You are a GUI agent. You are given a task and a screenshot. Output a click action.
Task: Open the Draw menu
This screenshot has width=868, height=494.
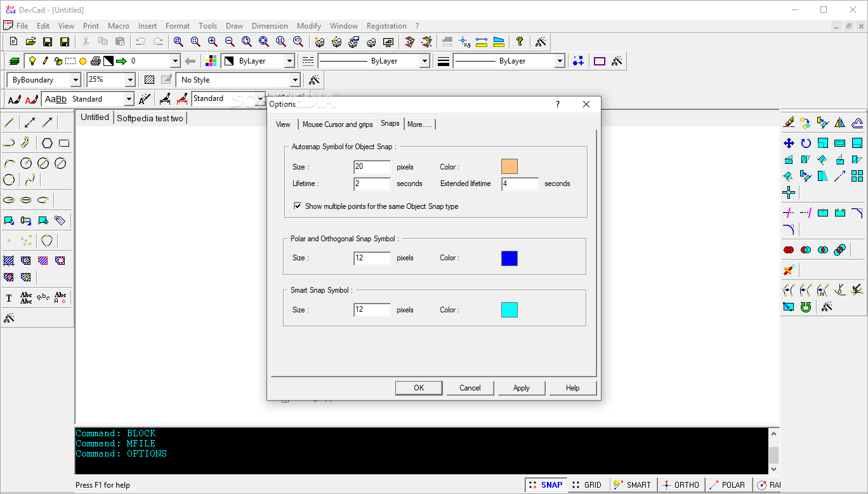(x=234, y=26)
